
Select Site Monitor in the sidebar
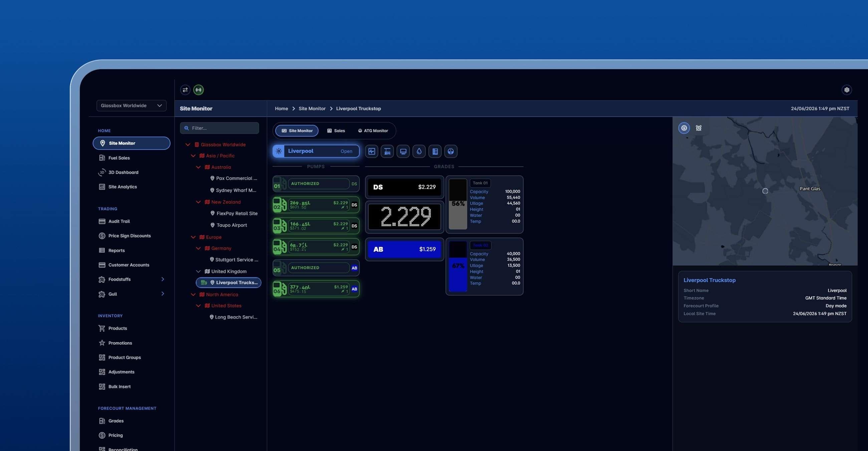(132, 143)
